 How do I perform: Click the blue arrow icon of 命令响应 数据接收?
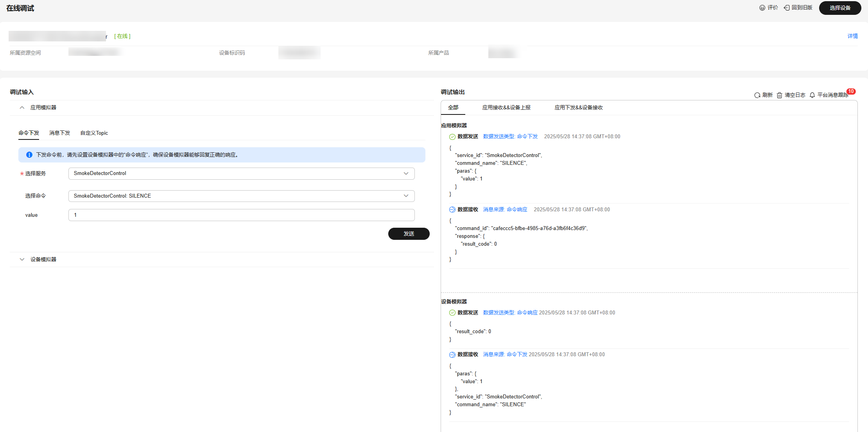[x=452, y=210]
